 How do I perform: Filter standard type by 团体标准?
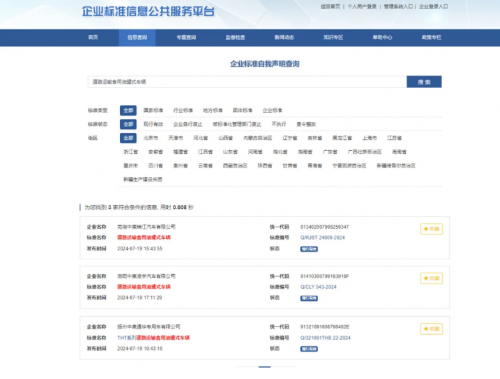click(243, 110)
